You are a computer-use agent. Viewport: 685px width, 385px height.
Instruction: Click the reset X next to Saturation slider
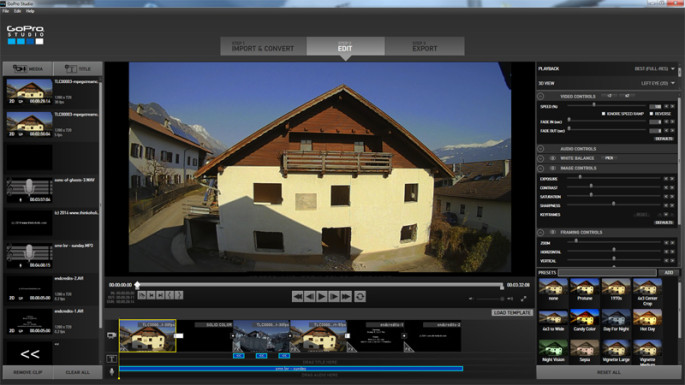coord(672,196)
